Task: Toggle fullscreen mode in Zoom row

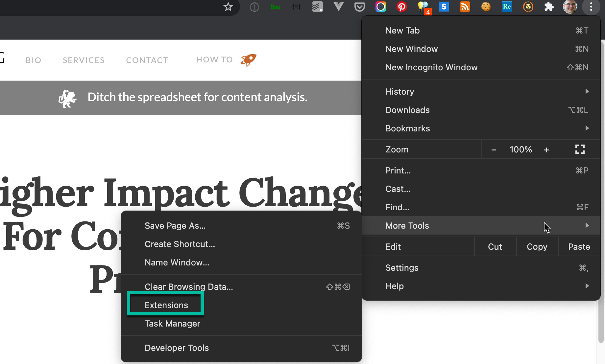Action: 580,149
